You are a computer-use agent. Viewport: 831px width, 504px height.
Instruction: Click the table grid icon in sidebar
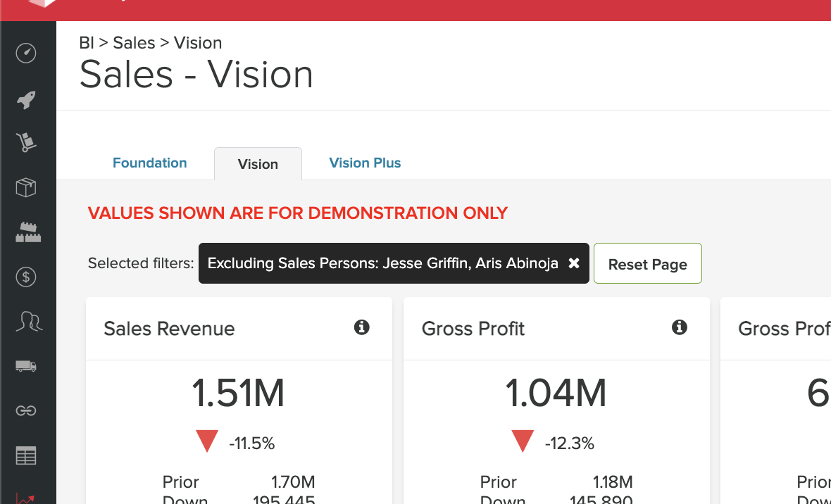coord(26,455)
